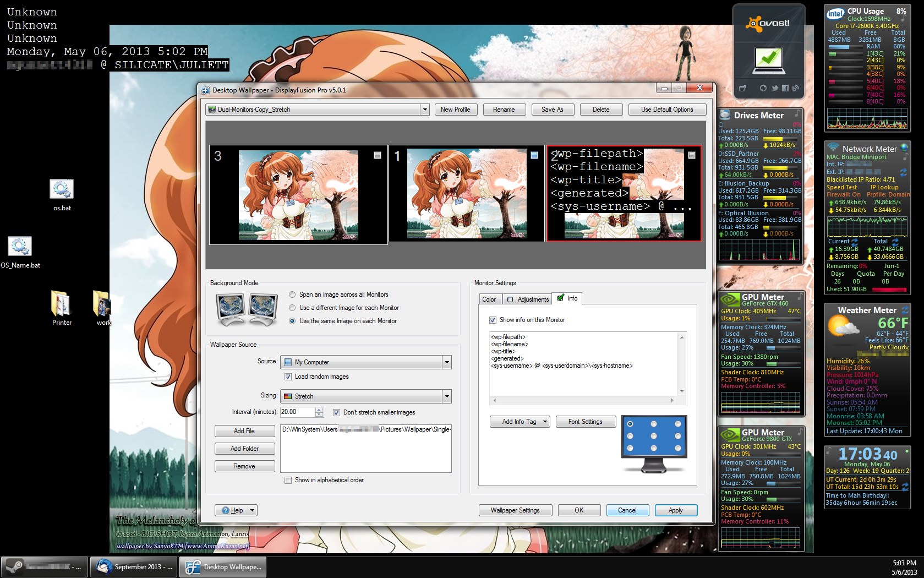
Task: Switch to September 2013 Thunderbird taskbar window
Action: point(134,566)
